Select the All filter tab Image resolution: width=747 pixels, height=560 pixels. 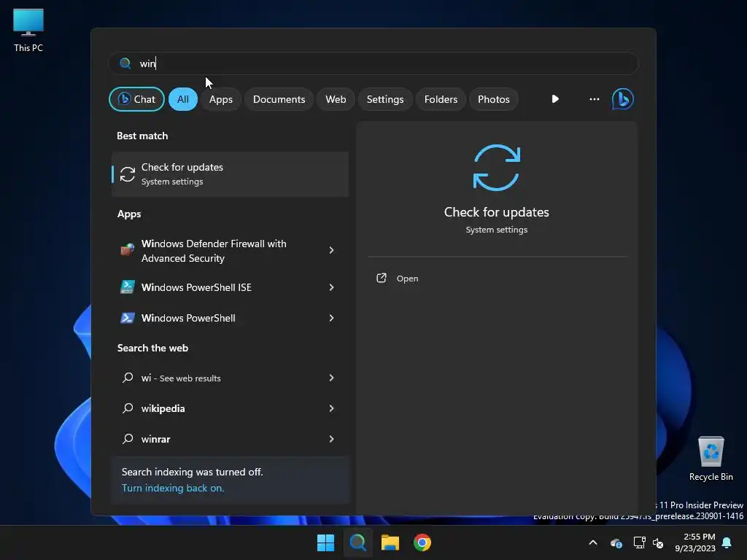(x=183, y=99)
